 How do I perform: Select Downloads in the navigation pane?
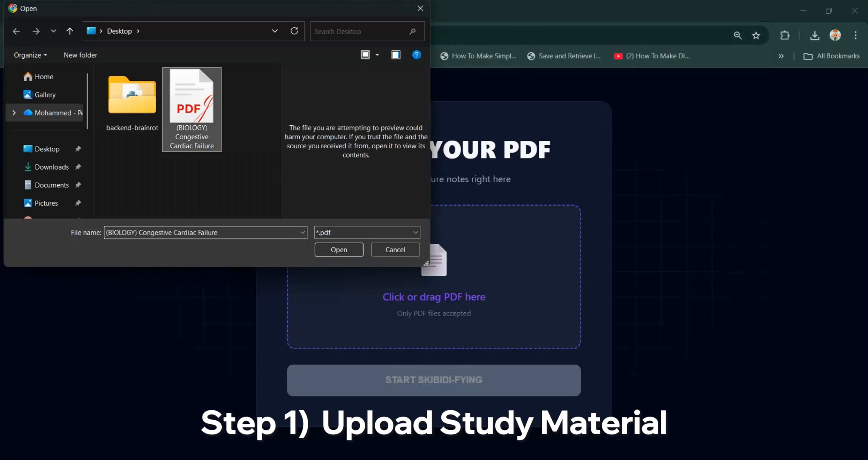point(52,167)
